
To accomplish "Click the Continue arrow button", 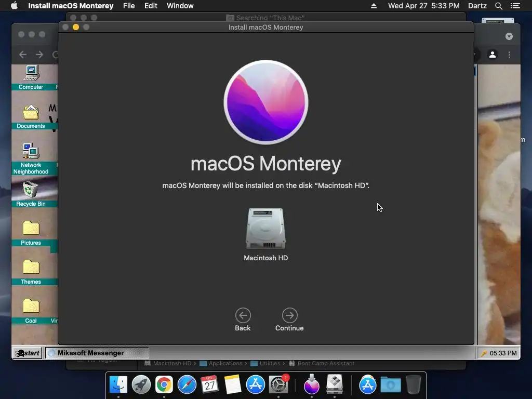I will pyautogui.click(x=289, y=315).
